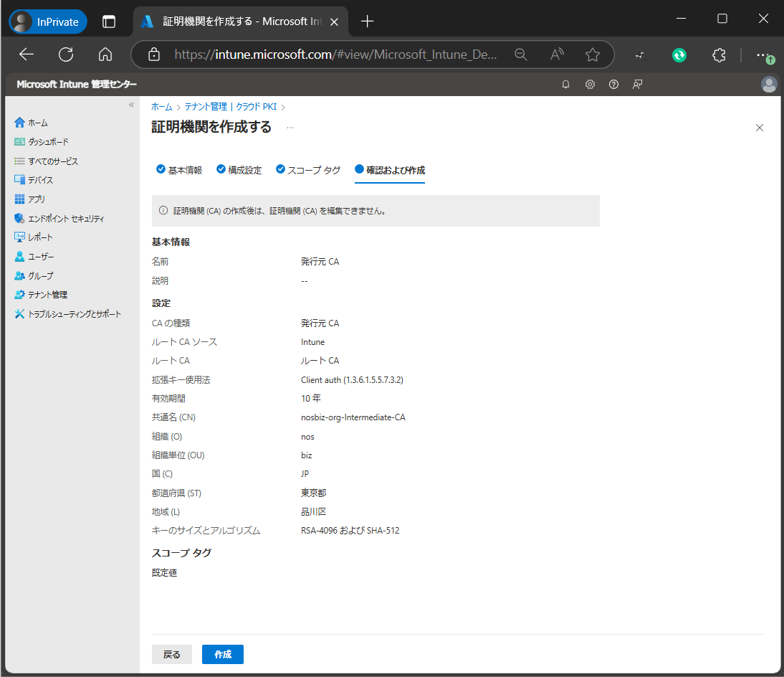The height and width of the screenshot is (677, 784).
Task: Collapse the left navigation sidebar
Action: coord(131,105)
